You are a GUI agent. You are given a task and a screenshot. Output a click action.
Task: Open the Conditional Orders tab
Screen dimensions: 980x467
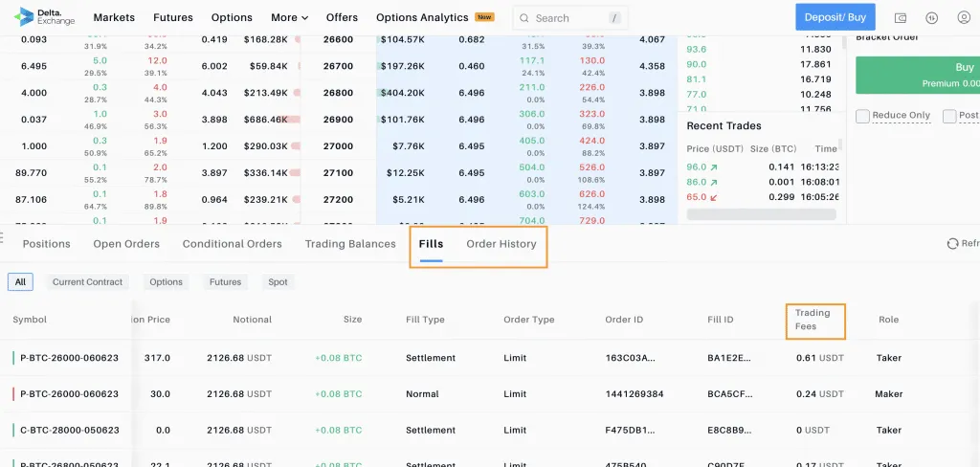[x=232, y=244]
